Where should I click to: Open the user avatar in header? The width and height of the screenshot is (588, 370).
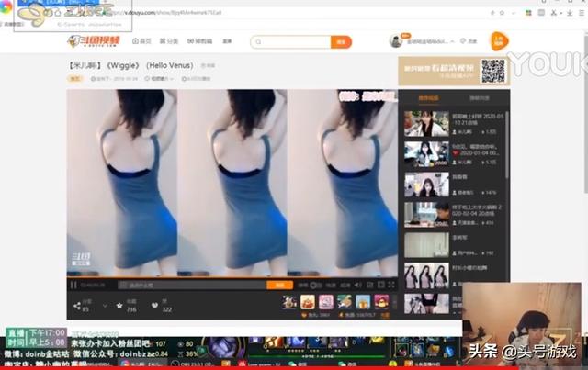tap(396, 41)
